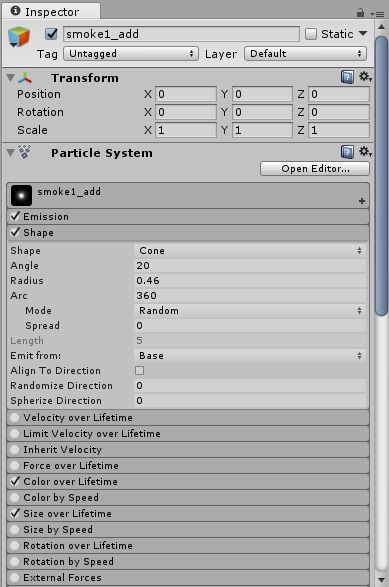This screenshot has height=587, width=389.
Task: Enable Size by Speed module
Action: coord(15,529)
